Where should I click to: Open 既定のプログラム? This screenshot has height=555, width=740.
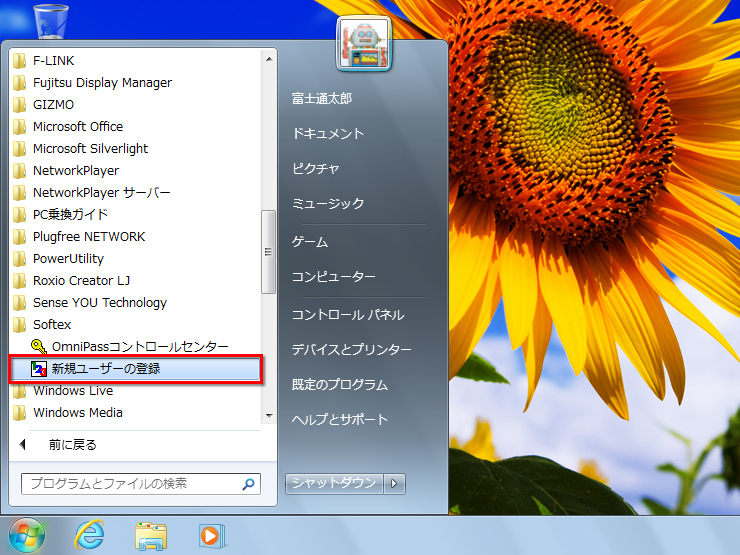tap(340, 385)
